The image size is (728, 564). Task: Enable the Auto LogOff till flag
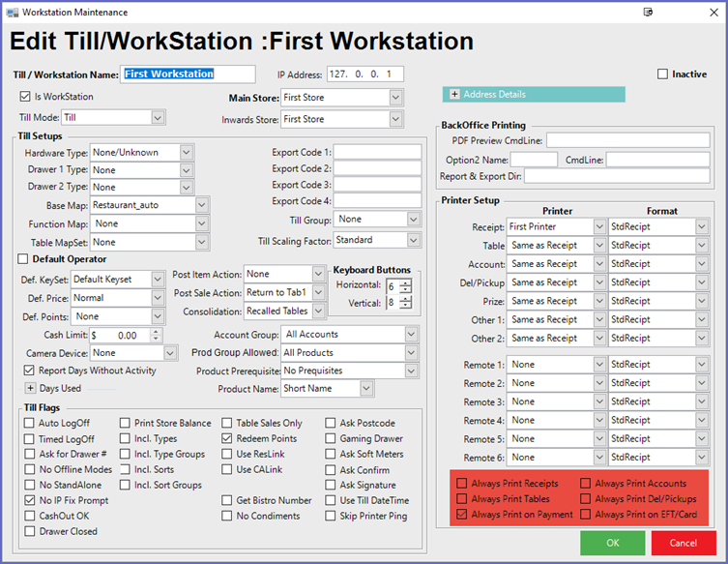click(x=28, y=424)
